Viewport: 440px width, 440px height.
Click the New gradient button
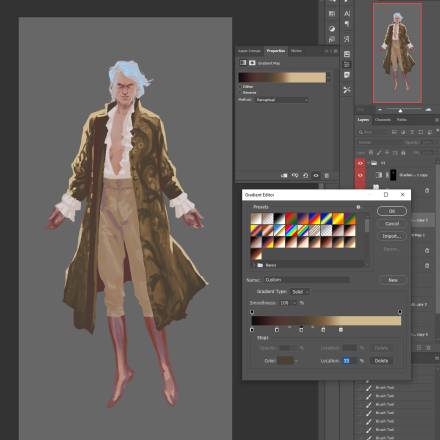click(x=393, y=280)
